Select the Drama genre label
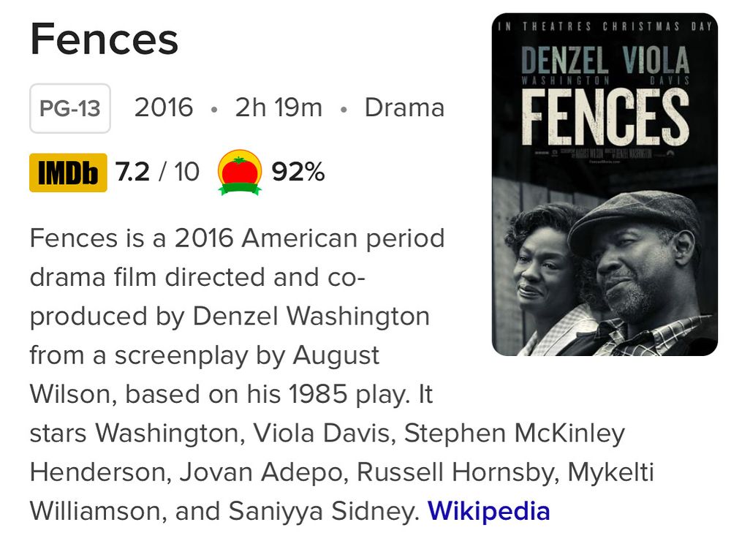The width and height of the screenshot is (731, 560). coord(404,108)
